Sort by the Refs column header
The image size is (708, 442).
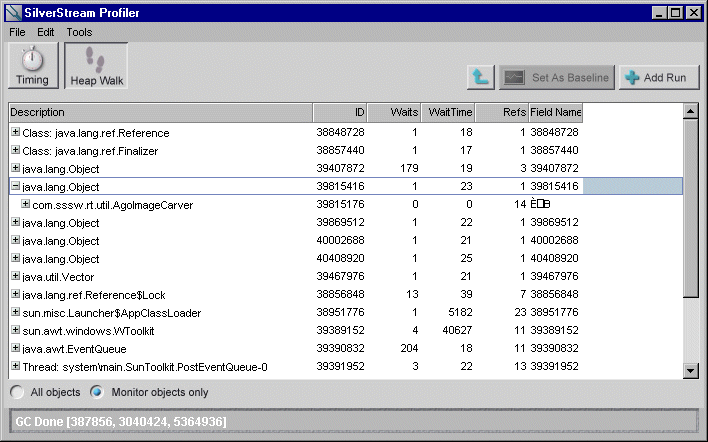(x=502, y=112)
